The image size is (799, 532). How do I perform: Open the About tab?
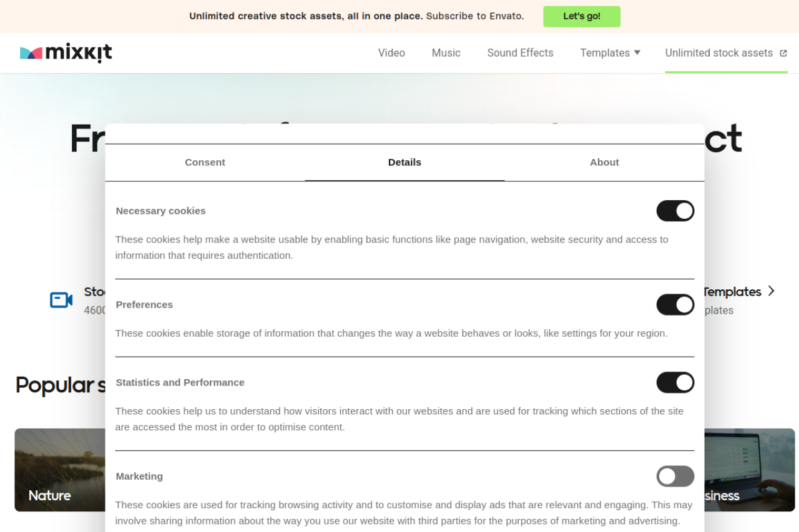tap(604, 162)
